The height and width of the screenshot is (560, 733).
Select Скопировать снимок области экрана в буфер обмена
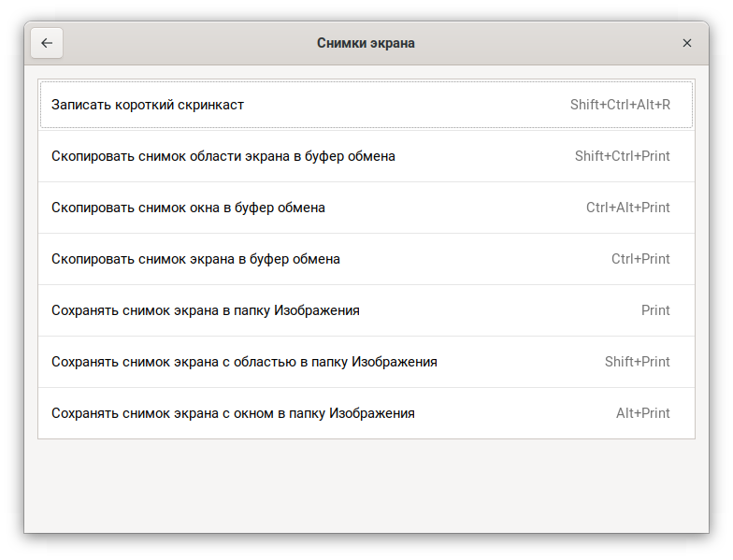[223, 156]
